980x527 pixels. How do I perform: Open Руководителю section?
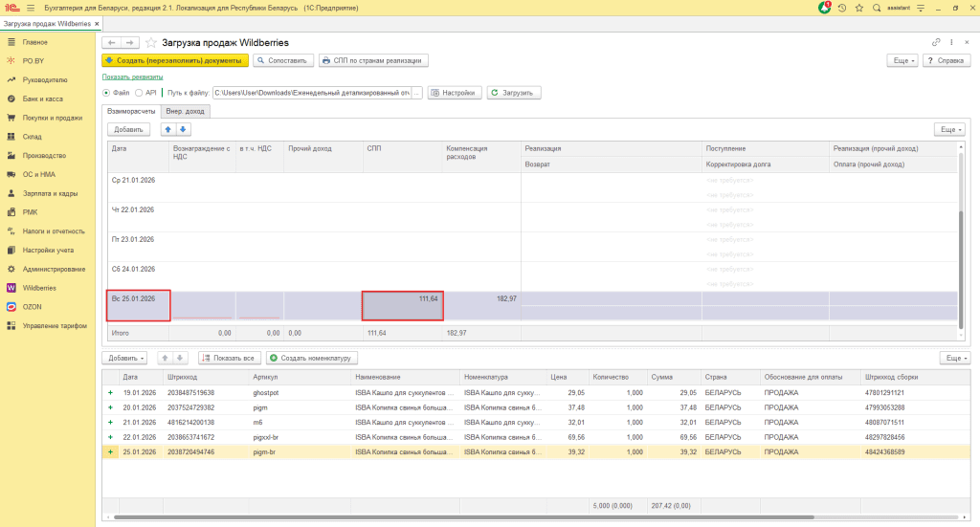44,80
